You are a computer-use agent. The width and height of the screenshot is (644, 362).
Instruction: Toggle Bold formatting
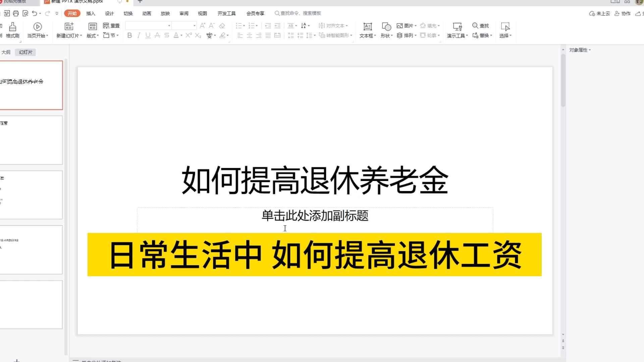click(129, 36)
